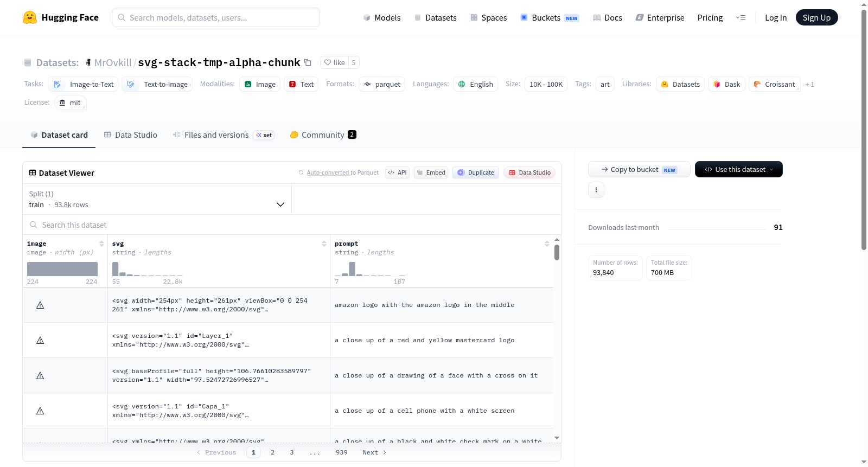Click the svg lengths histogram
Screen dimensions: 868x467
[147, 269]
